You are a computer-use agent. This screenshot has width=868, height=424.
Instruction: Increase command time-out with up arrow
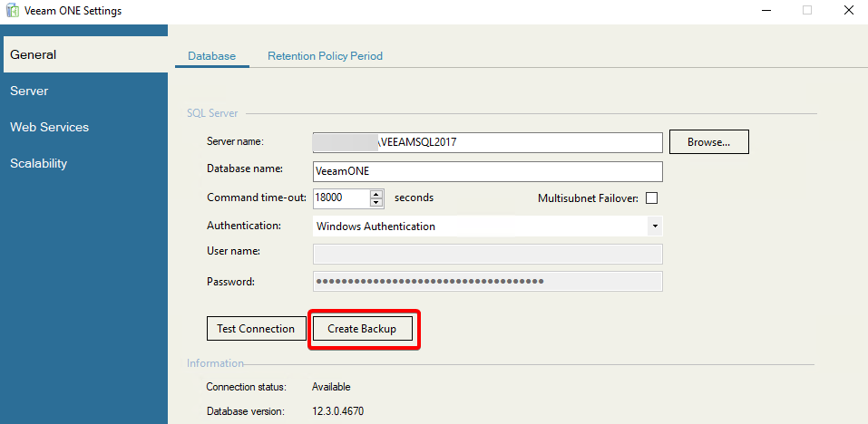click(x=376, y=194)
